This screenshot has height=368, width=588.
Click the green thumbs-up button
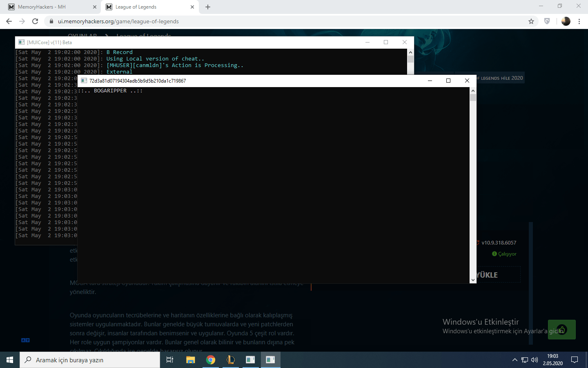coord(562,330)
